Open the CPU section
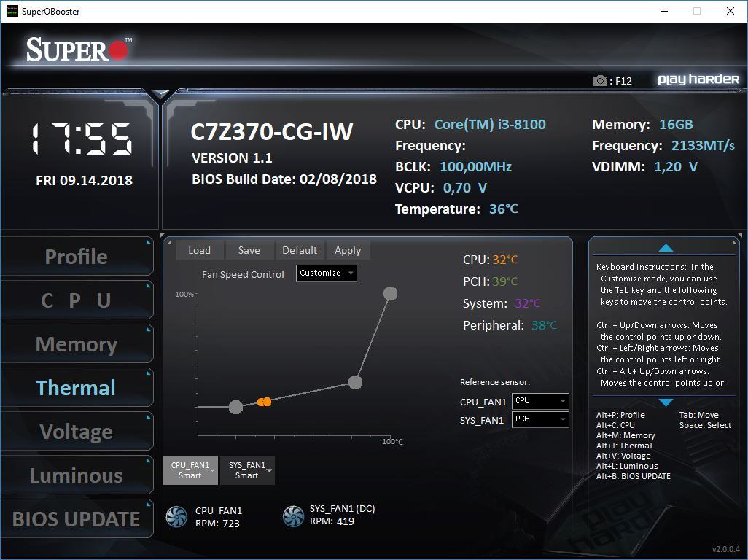This screenshot has height=560, width=748. 77,300
